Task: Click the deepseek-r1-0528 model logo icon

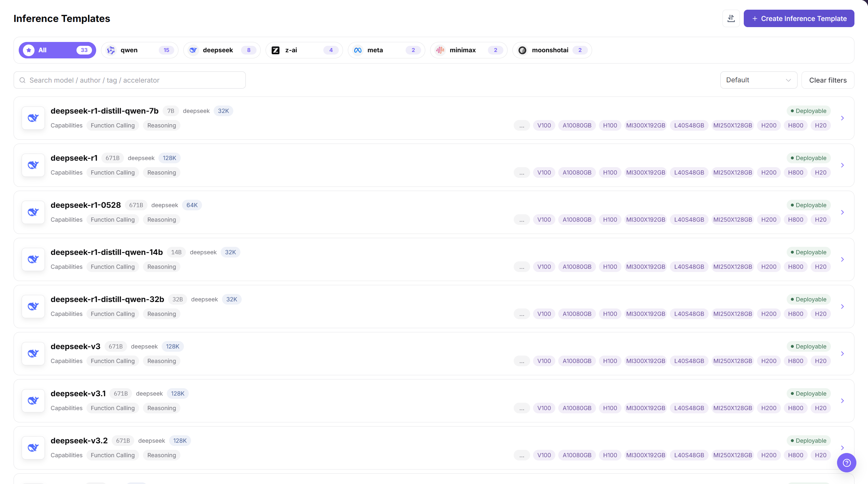Action: tap(33, 212)
